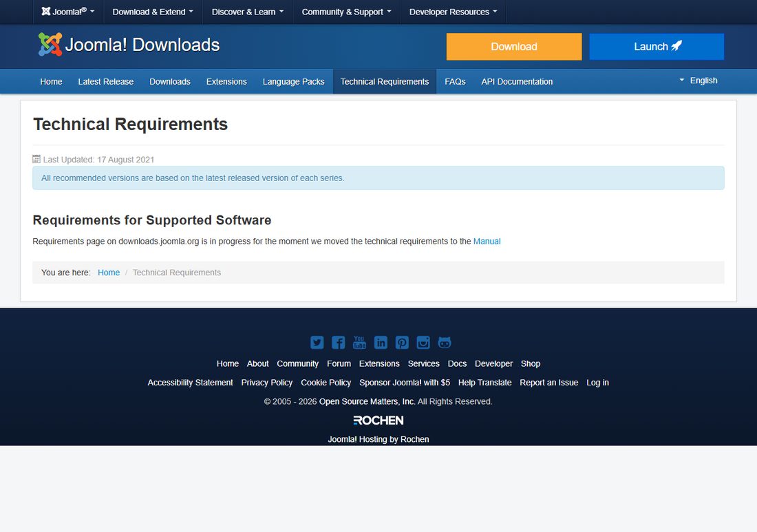
Task: Click footer Home link
Action: (227, 363)
